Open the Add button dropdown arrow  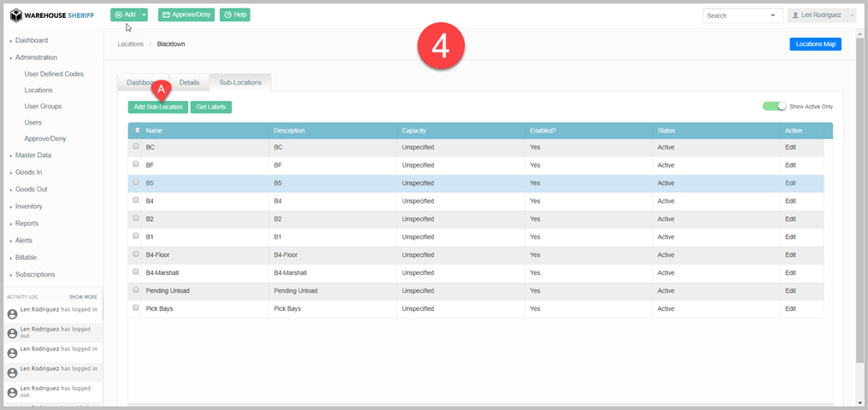[x=145, y=15]
